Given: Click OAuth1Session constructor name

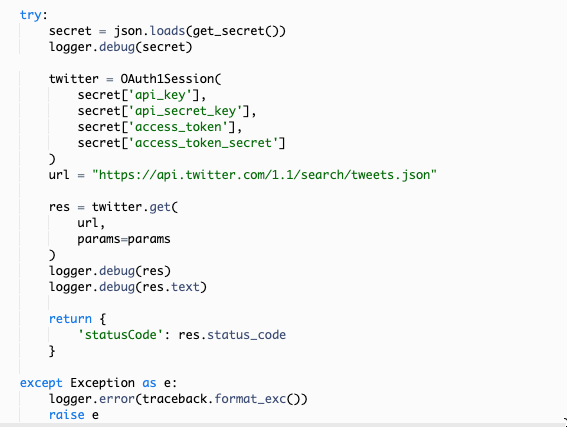Looking at the screenshot, I should (167, 79).
